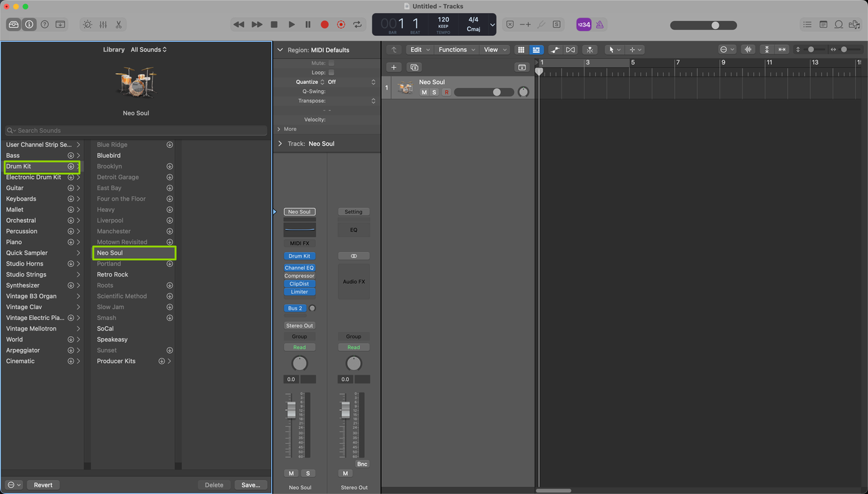Toggle Cycle mode in the transport
Viewport: 868px width, 494px height.
click(x=357, y=24)
